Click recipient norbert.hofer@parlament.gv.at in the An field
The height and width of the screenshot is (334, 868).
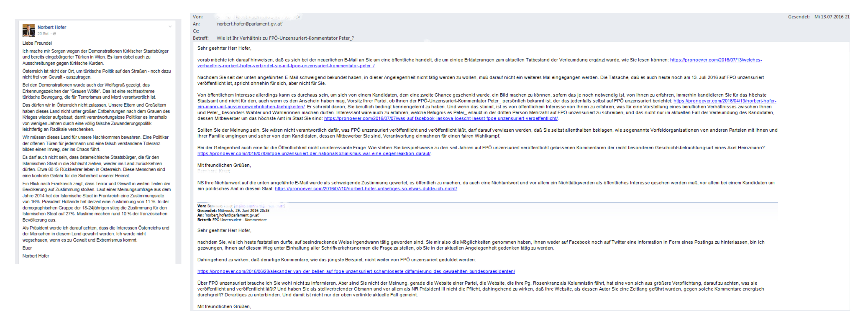pos(249,24)
